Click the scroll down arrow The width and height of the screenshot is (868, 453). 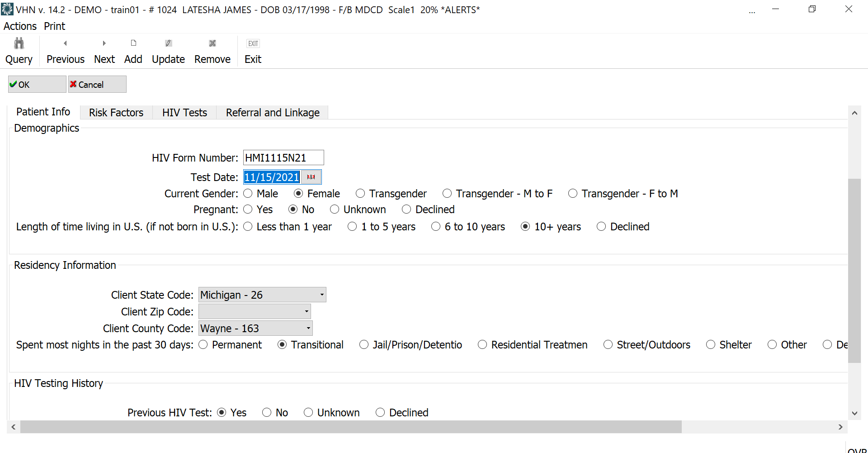click(x=854, y=413)
